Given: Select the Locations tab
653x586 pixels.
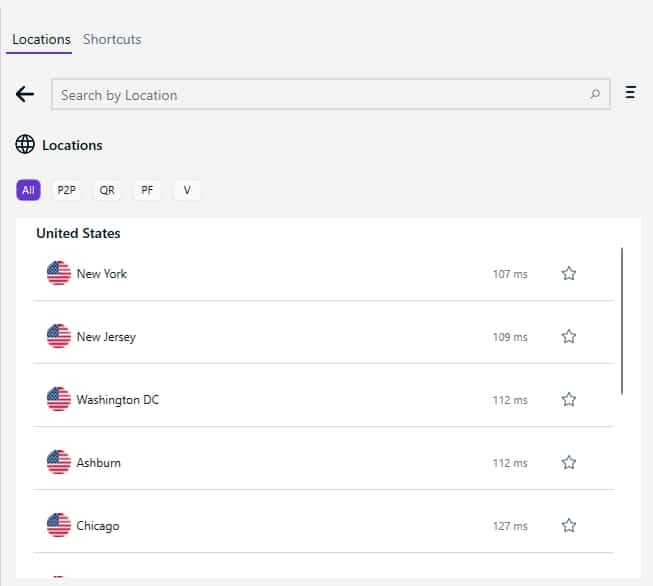Looking at the screenshot, I should [x=41, y=40].
